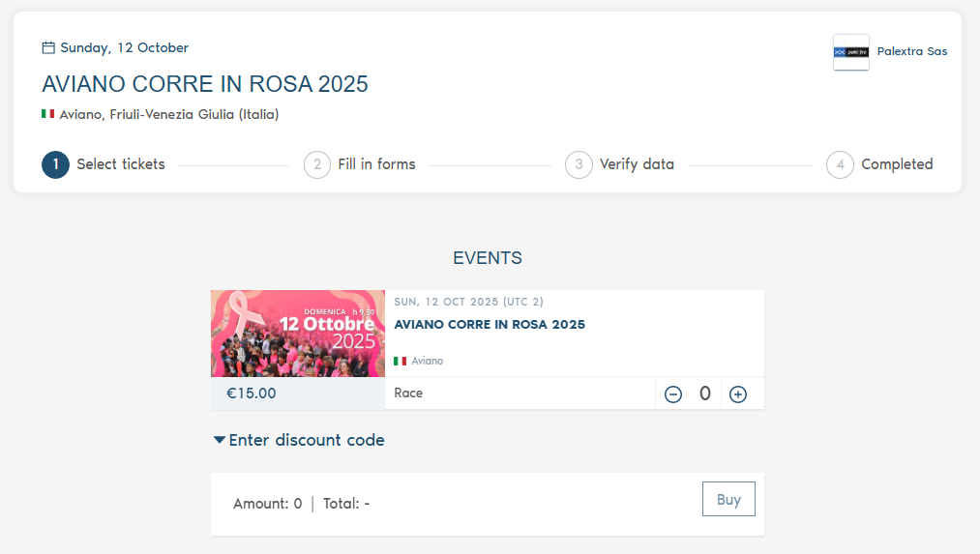The height and width of the screenshot is (554, 980).
Task: Click the Palextra Sas organizer logo
Action: (x=851, y=52)
